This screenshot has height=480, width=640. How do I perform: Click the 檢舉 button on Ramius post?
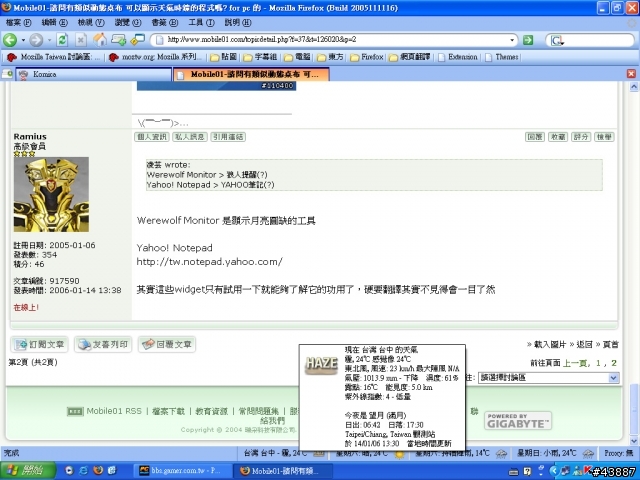[604, 137]
